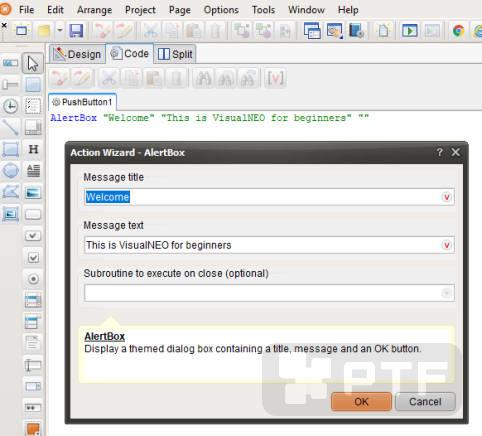
Task: Run the app with the play icon
Action: click(410, 31)
